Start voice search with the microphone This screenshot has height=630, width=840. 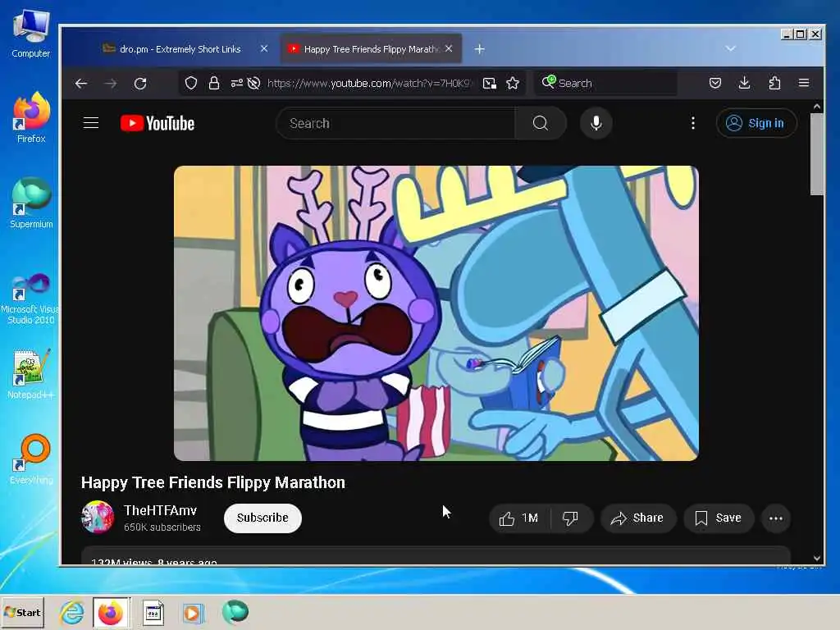pyautogui.click(x=596, y=123)
